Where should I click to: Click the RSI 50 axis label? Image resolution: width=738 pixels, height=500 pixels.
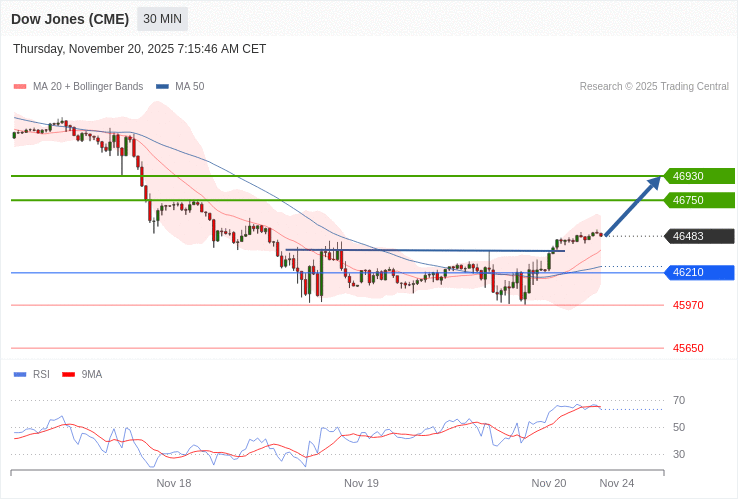point(679,427)
